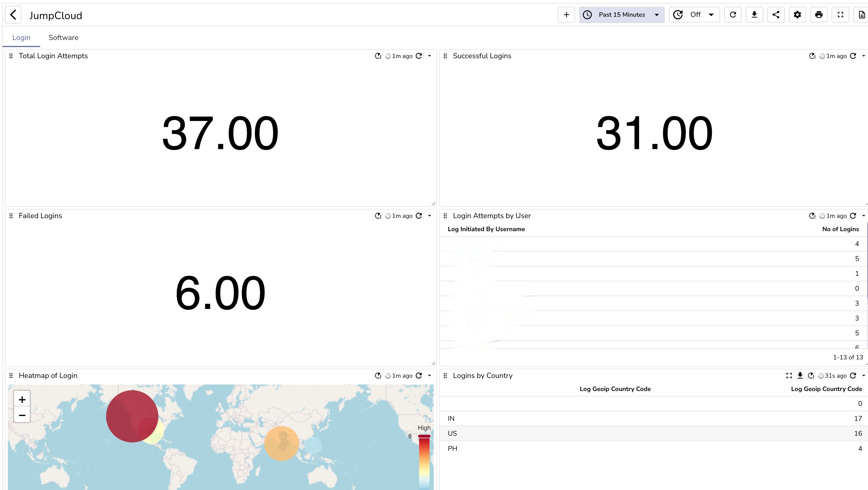Download the Logins by Country panel data
Screen dimensions: 868x490
(800, 376)
